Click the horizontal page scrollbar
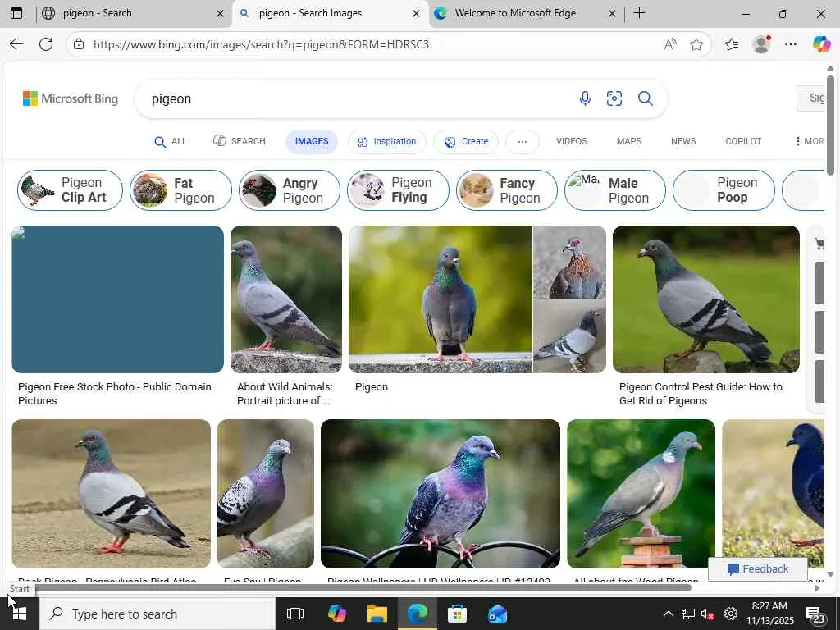The height and width of the screenshot is (630, 840). [x=363, y=587]
